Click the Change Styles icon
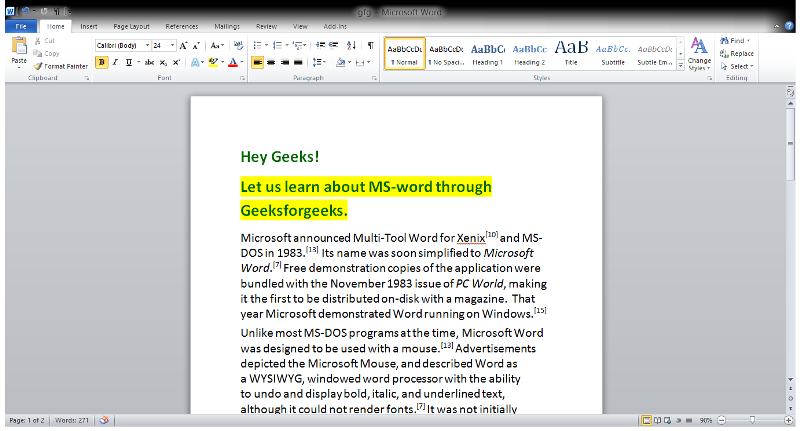Viewport: 800px width, 431px height. tap(699, 54)
